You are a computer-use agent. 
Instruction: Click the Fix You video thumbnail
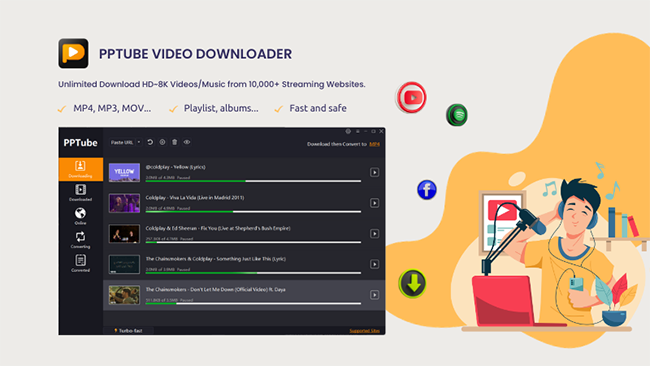(124, 234)
